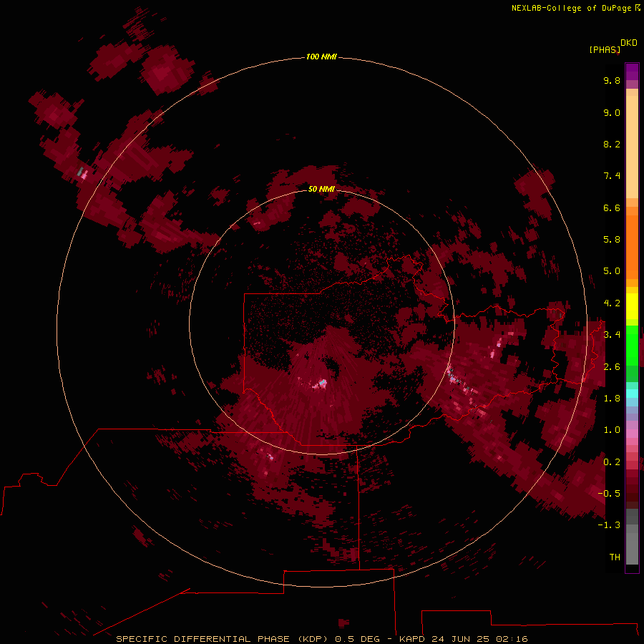Screen dimensions: 644x644
Task: Click the cyan high-KDP core inside 50 NMI ring
Action: (323, 383)
